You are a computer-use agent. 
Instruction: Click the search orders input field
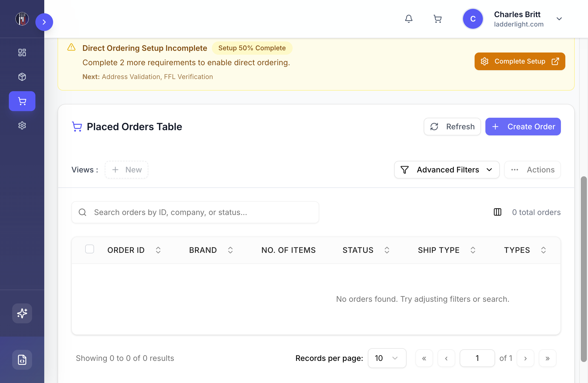point(195,212)
